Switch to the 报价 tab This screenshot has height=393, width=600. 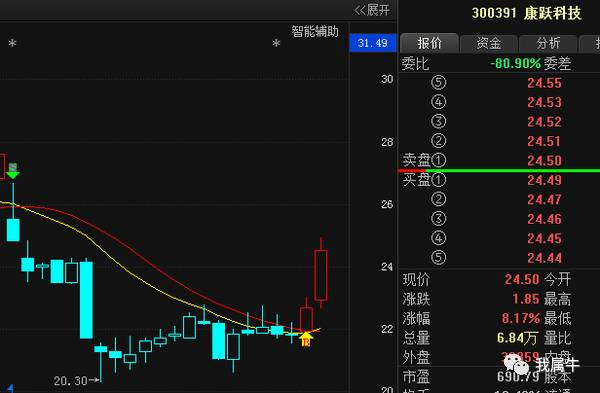point(429,43)
